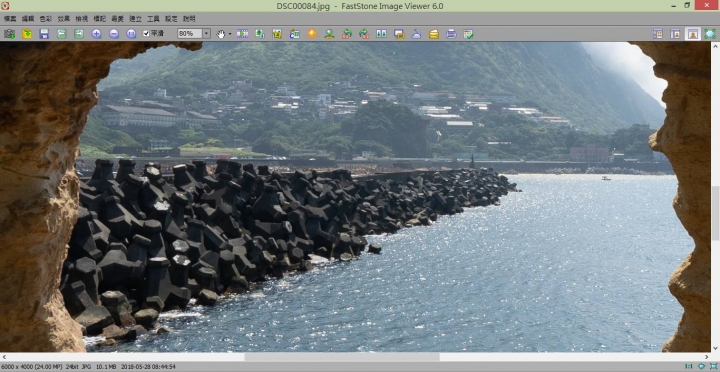This screenshot has height=372, width=720.
Task: Click the screen capture icon
Action: [399, 34]
